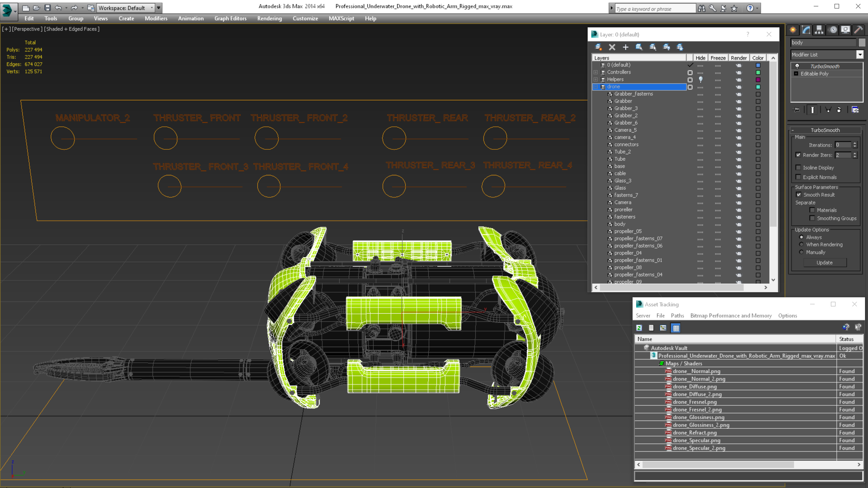868x488 pixels.
Task: Expand the Helpers layer
Action: tap(596, 80)
